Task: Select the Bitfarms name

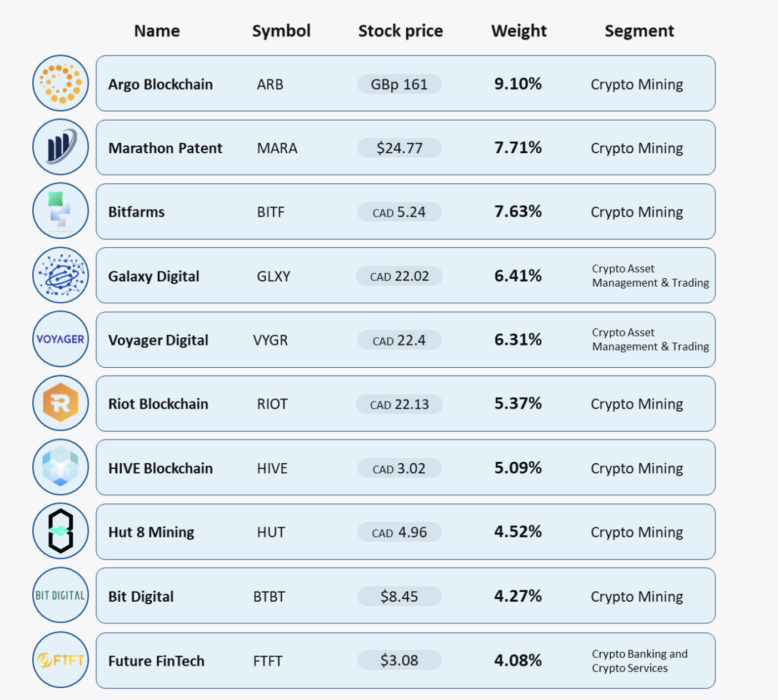Action: click(137, 212)
